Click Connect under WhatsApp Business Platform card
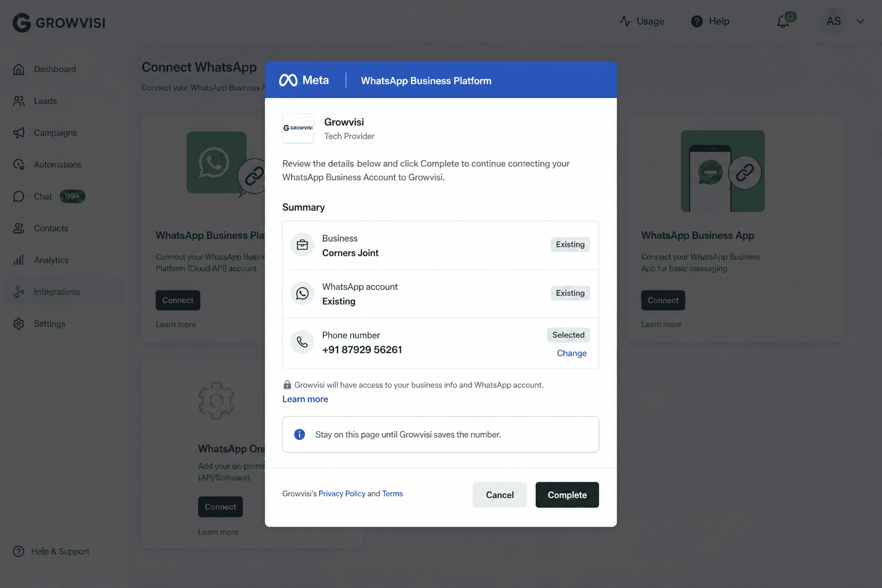The image size is (882, 588). tap(178, 300)
